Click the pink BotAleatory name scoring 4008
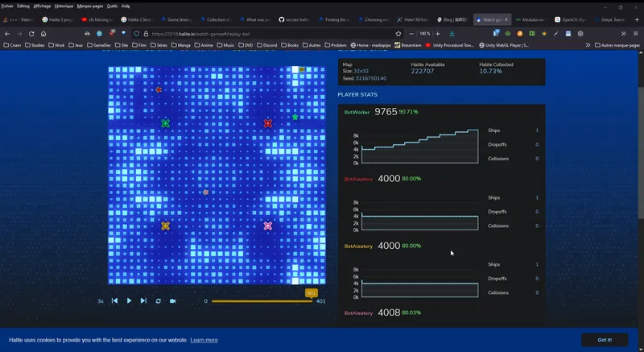Image resolution: width=644 pixels, height=352 pixels. click(x=358, y=313)
